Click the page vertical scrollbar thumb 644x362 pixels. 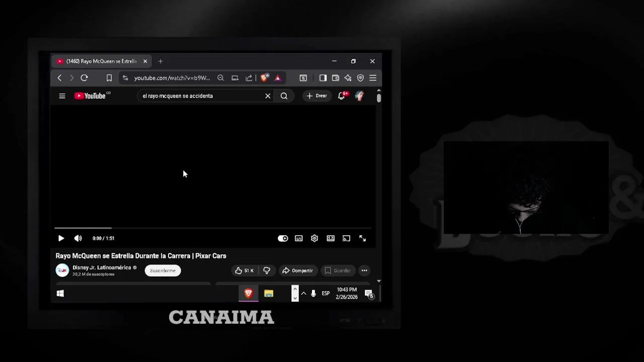378,98
